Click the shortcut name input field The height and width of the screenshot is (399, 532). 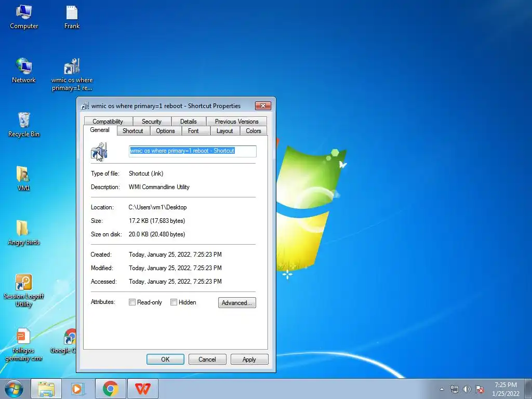click(x=193, y=151)
